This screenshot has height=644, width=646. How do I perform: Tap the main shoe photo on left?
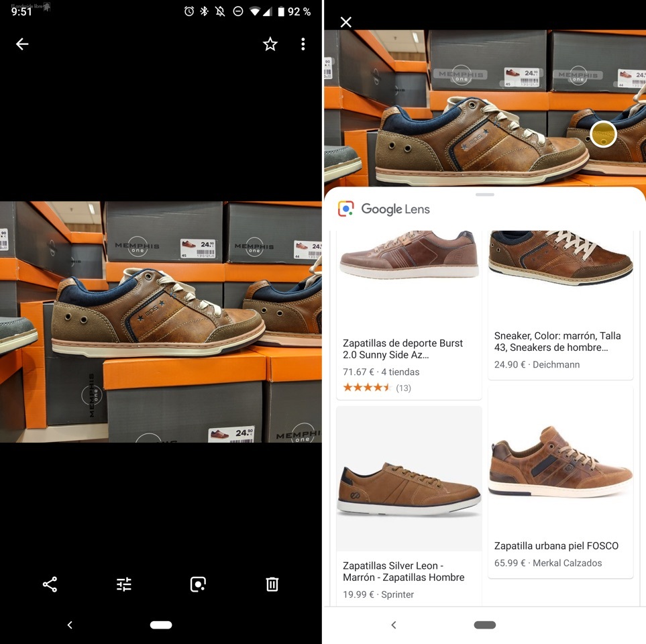pos(161,322)
